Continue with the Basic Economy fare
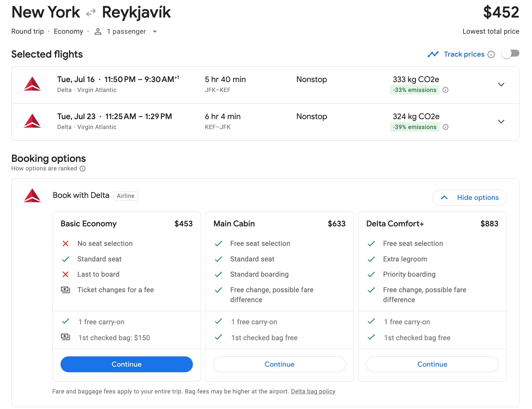 pyautogui.click(x=126, y=364)
